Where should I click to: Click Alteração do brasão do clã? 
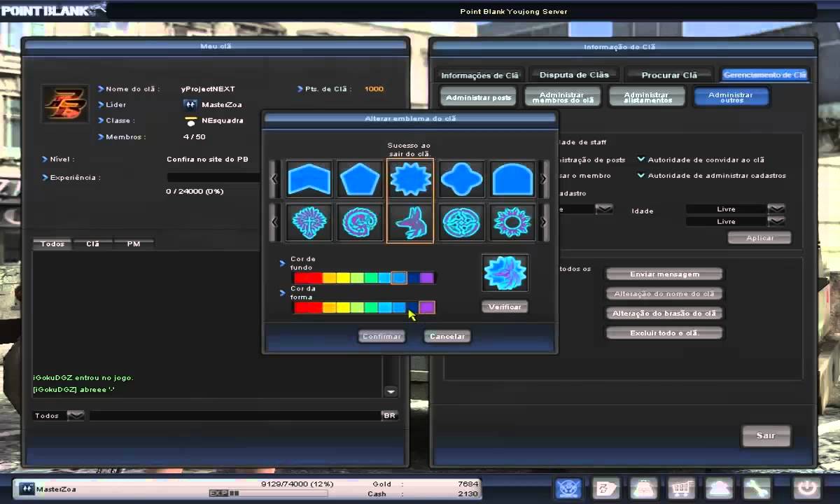click(x=664, y=313)
